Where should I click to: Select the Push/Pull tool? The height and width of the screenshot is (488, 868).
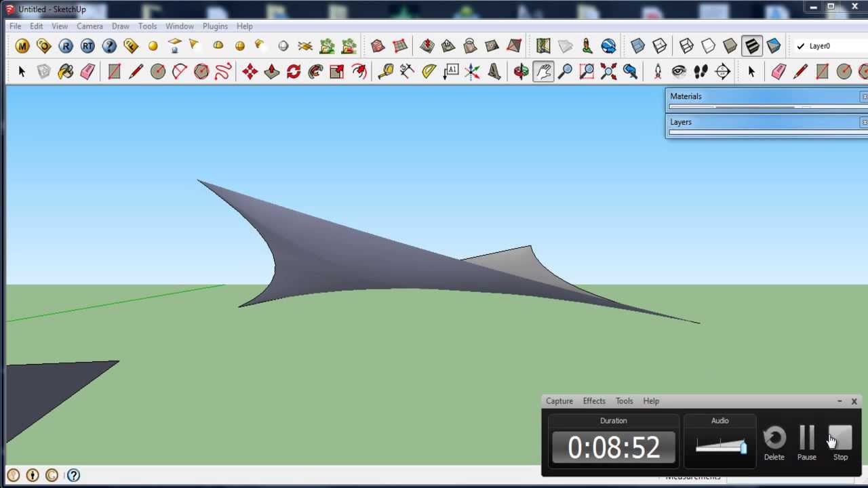click(x=271, y=71)
